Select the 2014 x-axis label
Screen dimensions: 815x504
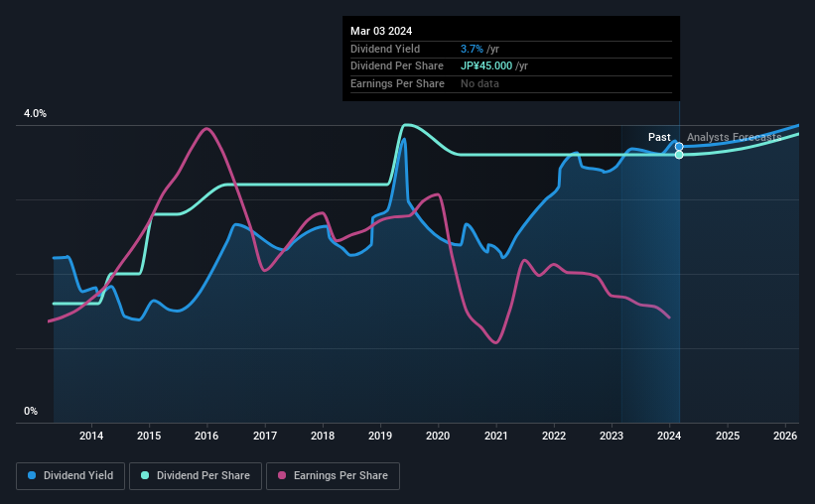coord(91,436)
